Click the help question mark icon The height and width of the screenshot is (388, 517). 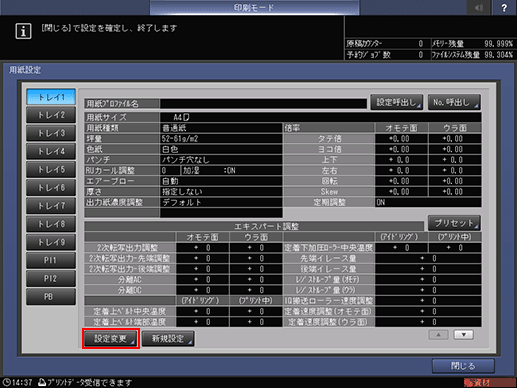504,8
